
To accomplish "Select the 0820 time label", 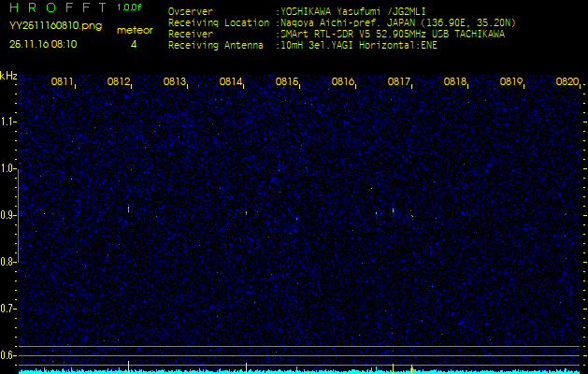I will (567, 82).
